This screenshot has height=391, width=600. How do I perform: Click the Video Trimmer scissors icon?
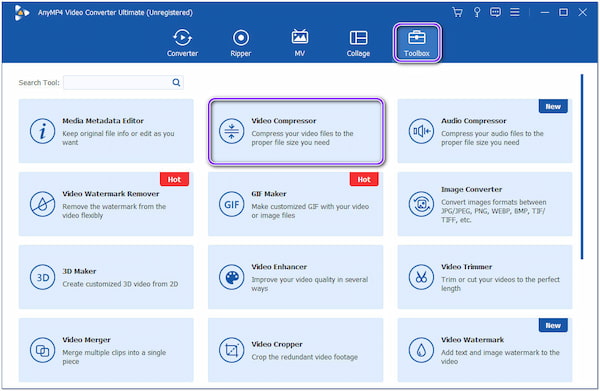click(x=421, y=277)
